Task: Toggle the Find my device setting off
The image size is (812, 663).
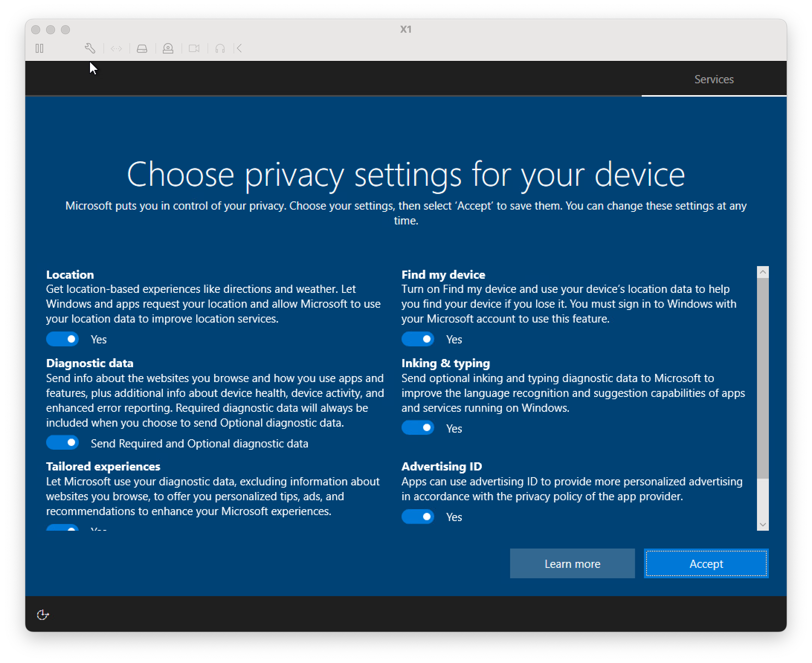Action: click(x=418, y=339)
